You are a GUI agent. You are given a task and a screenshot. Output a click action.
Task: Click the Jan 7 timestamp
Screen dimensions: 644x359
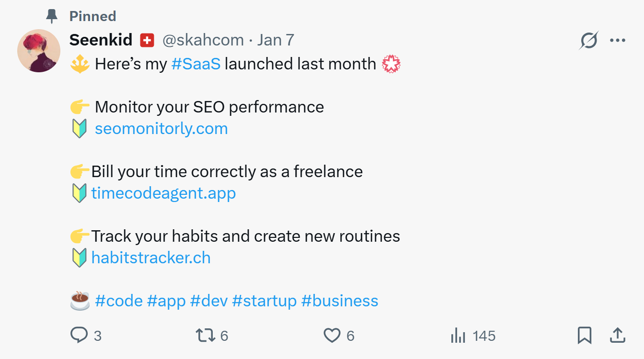(x=276, y=40)
